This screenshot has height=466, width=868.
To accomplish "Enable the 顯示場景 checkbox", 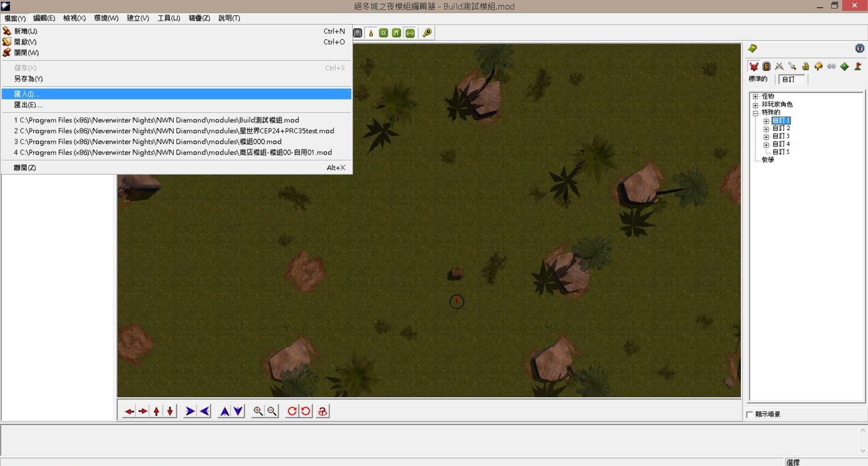I will point(750,414).
